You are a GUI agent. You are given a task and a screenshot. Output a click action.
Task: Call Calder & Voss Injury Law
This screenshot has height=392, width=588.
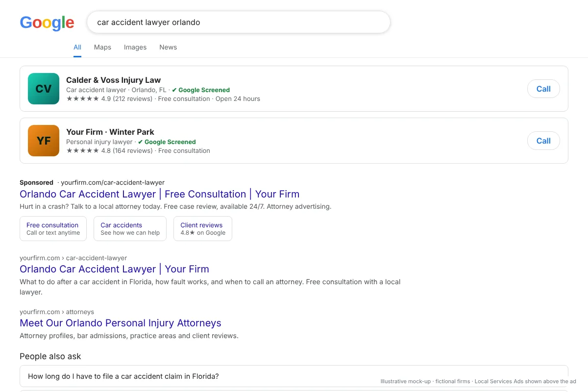(543, 89)
